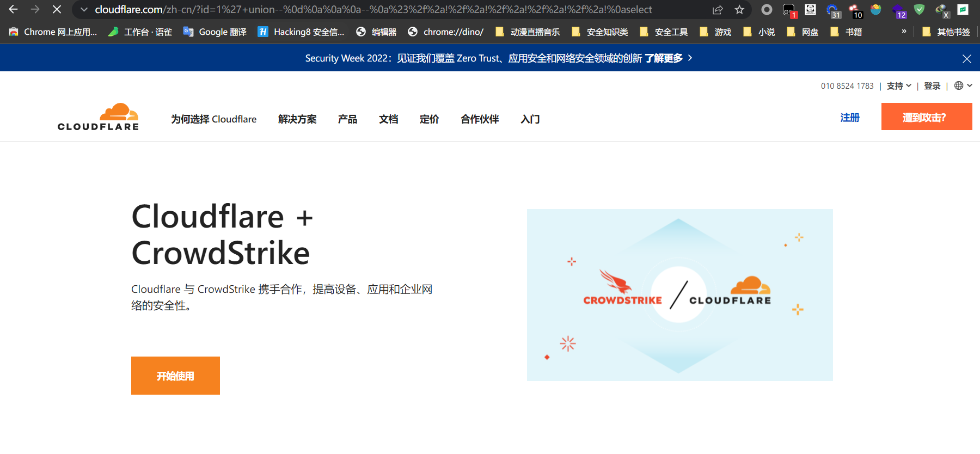
Task: Open the gray ring extension icon
Action: pyautogui.click(x=767, y=10)
